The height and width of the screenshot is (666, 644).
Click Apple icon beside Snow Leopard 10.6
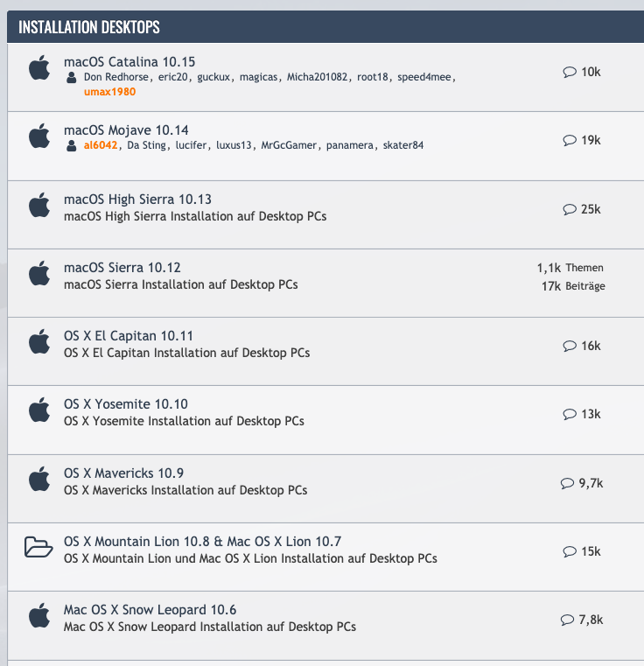click(39, 616)
